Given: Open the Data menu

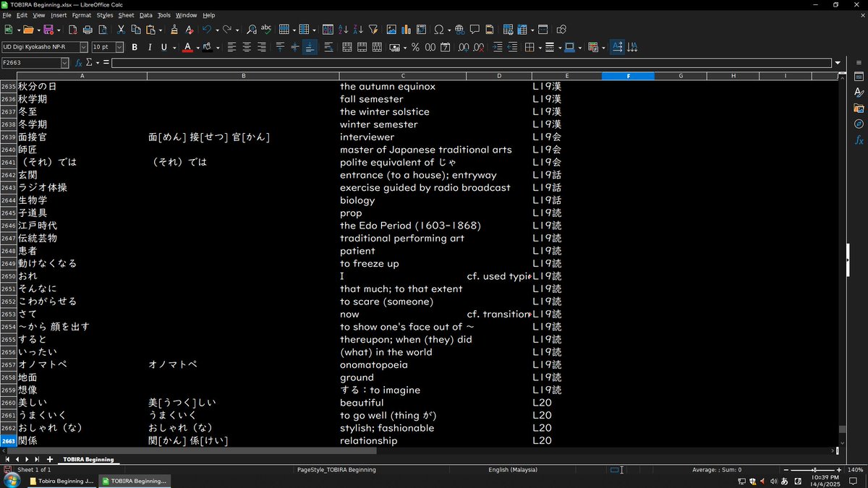Looking at the screenshot, I should [x=146, y=15].
